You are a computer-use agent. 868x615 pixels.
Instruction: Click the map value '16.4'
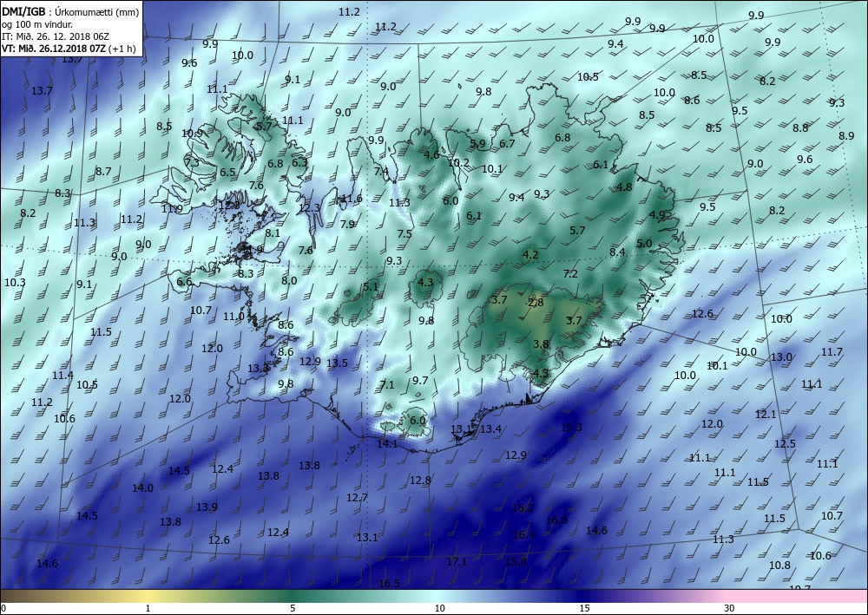(523, 535)
